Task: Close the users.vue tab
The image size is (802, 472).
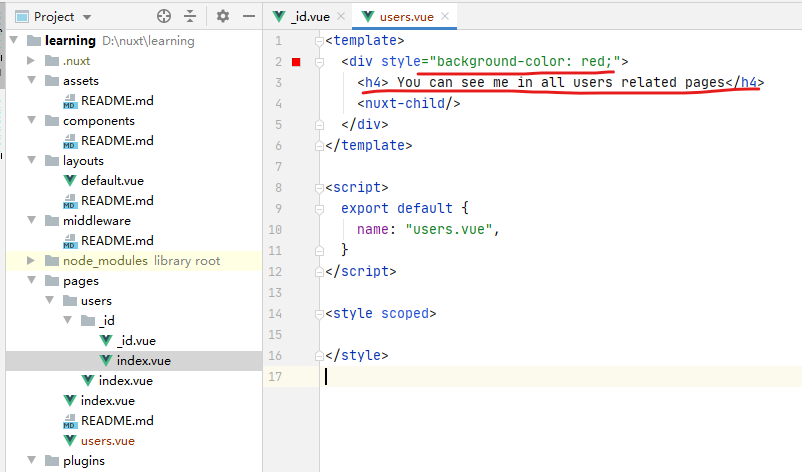Action: [x=445, y=16]
